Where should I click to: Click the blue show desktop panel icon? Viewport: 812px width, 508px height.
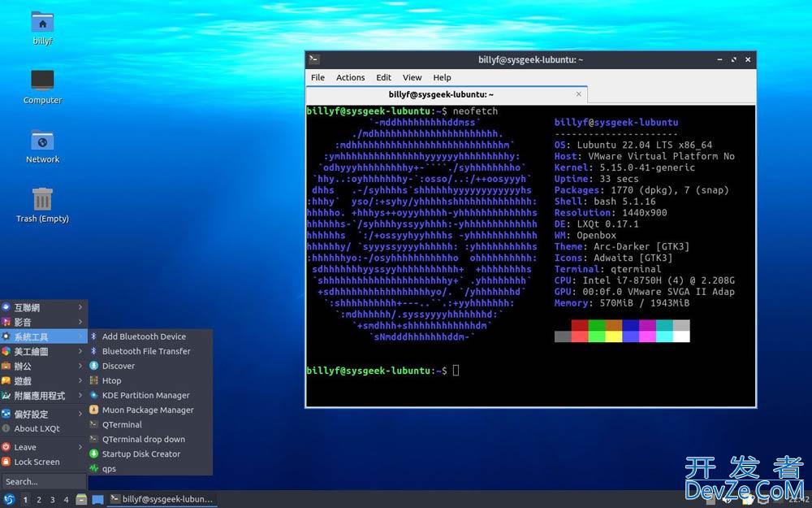pos(98,500)
